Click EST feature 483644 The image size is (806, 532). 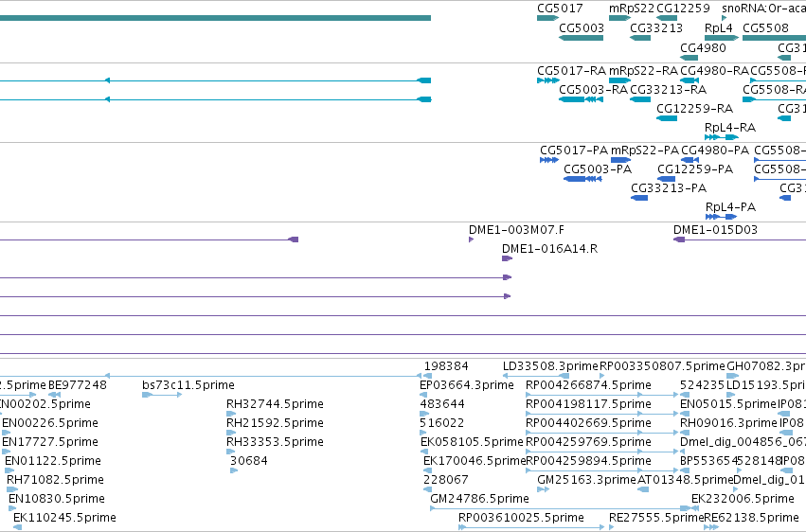pyautogui.click(x=424, y=414)
